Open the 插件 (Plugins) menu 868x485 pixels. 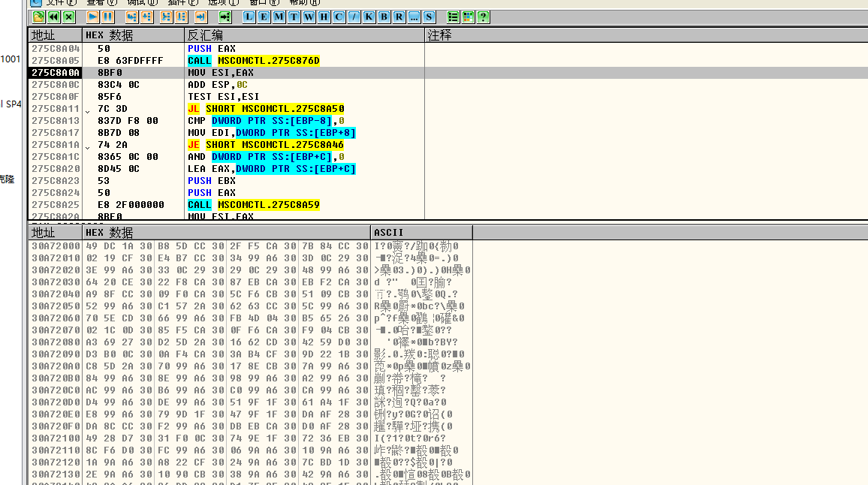[x=177, y=2]
